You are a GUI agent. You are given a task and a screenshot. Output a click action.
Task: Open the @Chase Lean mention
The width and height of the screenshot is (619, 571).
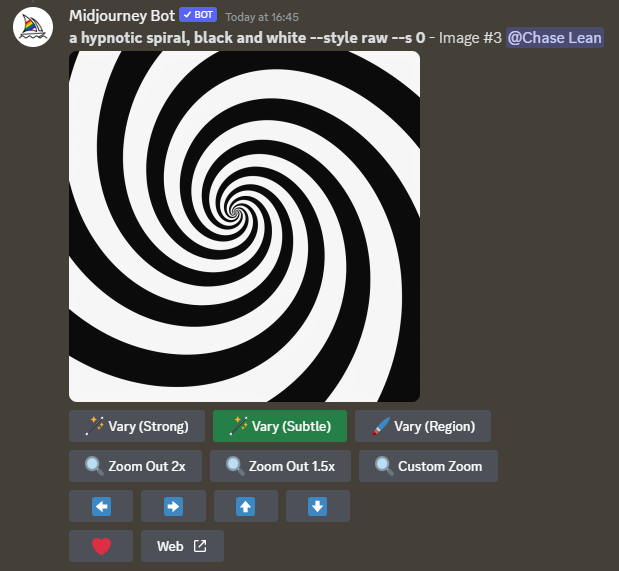coord(555,38)
